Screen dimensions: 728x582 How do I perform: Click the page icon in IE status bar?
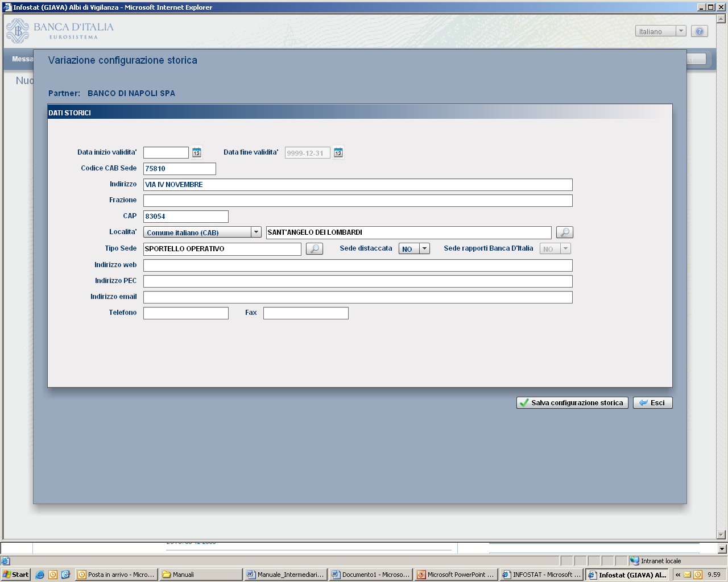click(x=6, y=561)
